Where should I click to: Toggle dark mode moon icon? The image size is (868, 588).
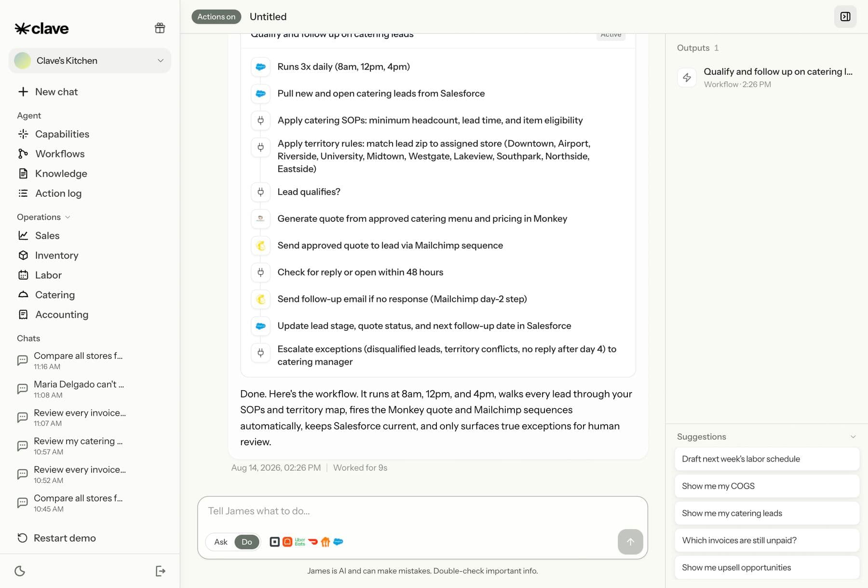(x=20, y=571)
